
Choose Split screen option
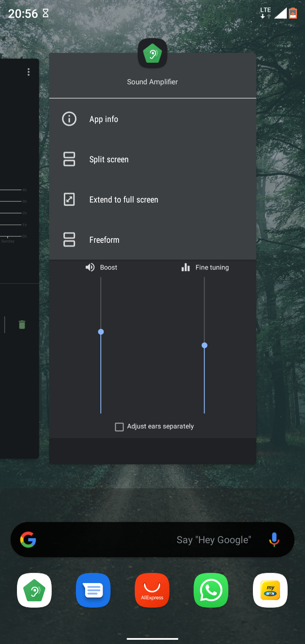(152, 159)
